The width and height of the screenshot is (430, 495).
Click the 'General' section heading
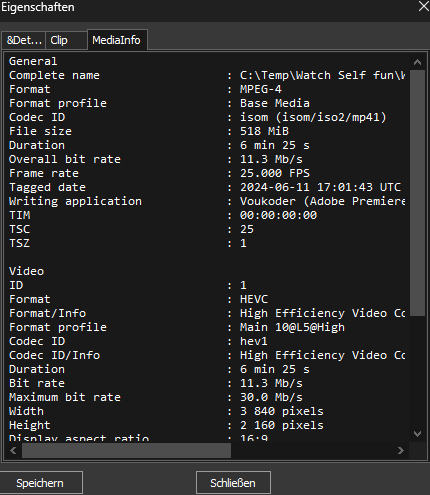click(x=33, y=61)
